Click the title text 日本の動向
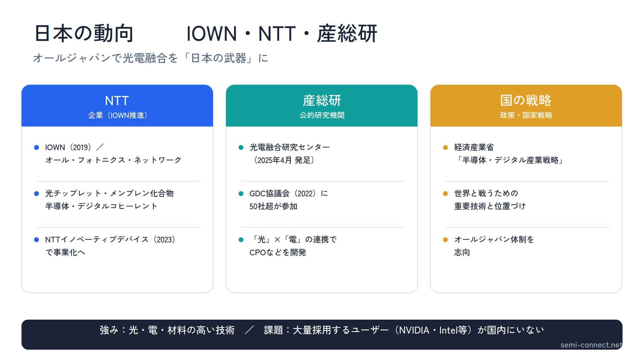Image resolution: width=644 pixels, height=362 pixels. (84, 34)
